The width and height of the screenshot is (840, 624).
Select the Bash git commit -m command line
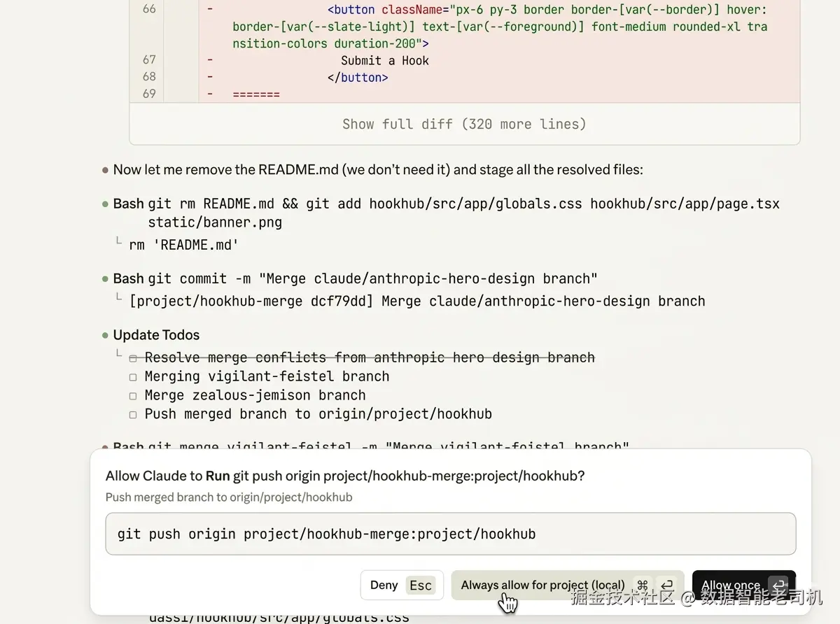tap(356, 278)
